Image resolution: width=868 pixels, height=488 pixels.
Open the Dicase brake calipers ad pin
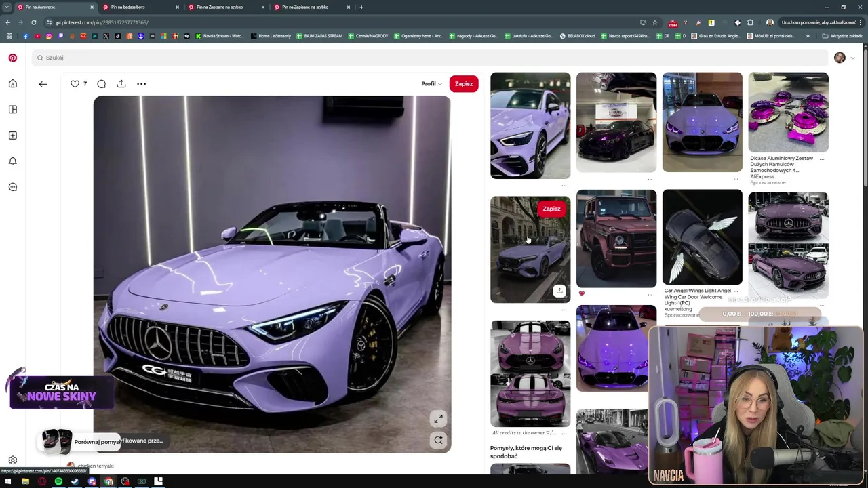(x=788, y=113)
